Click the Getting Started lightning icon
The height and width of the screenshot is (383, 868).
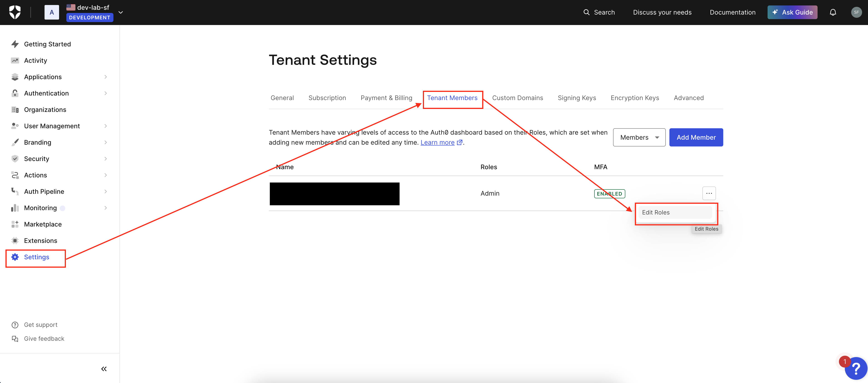(15, 44)
